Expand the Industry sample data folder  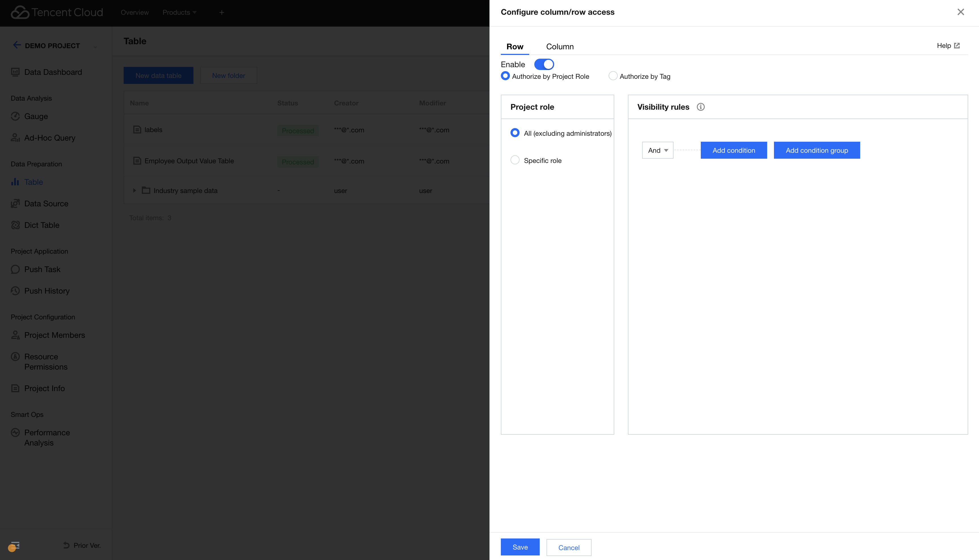(x=134, y=190)
